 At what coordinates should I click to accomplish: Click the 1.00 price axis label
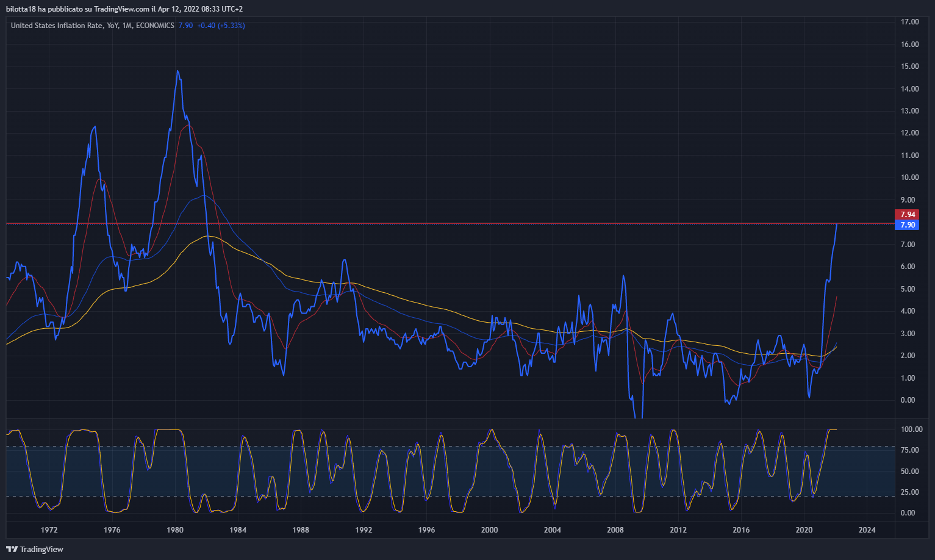pyautogui.click(x=908, y=378)
